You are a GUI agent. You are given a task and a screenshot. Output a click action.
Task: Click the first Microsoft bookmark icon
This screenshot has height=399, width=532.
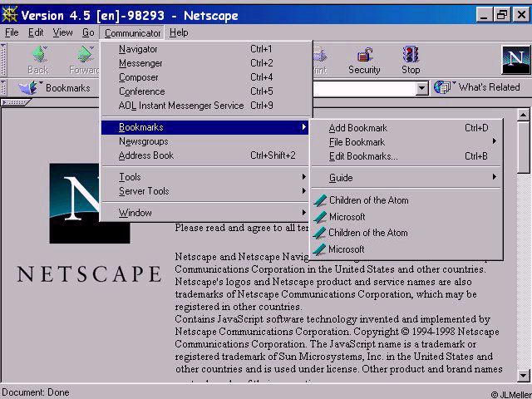pyautogui.click(x=320, y=217)
